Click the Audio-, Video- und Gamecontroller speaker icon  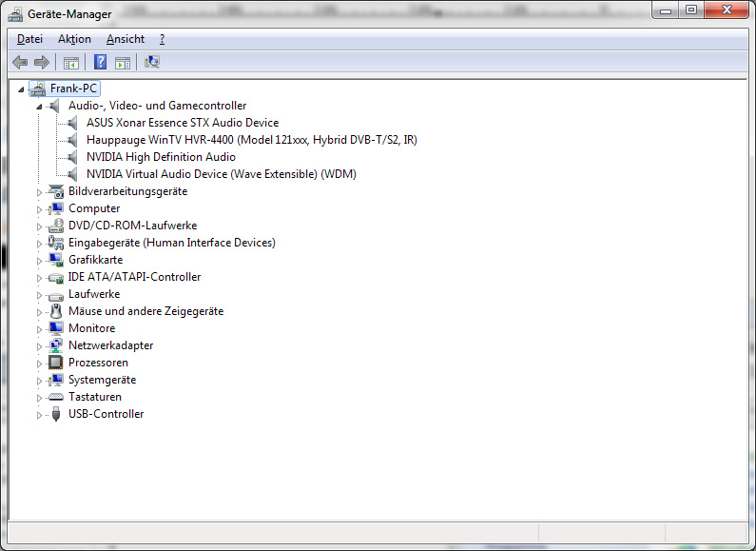[54, 106]
